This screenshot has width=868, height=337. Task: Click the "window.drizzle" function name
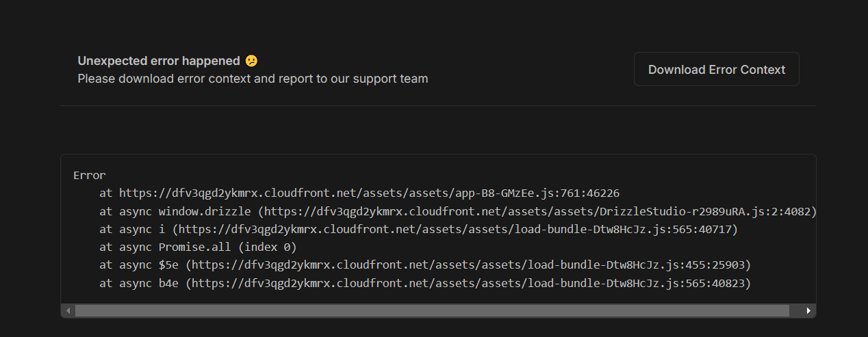205,211
